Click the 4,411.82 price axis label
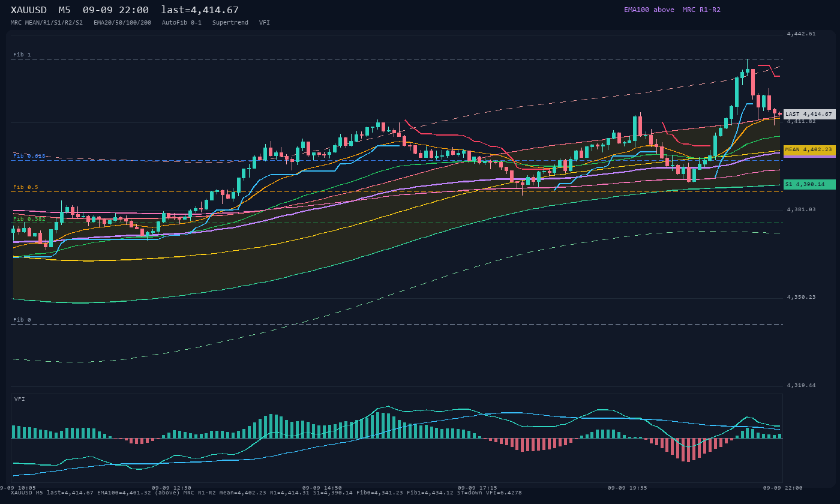This screenshot has width=840, height=504. (x=802, y=121)
